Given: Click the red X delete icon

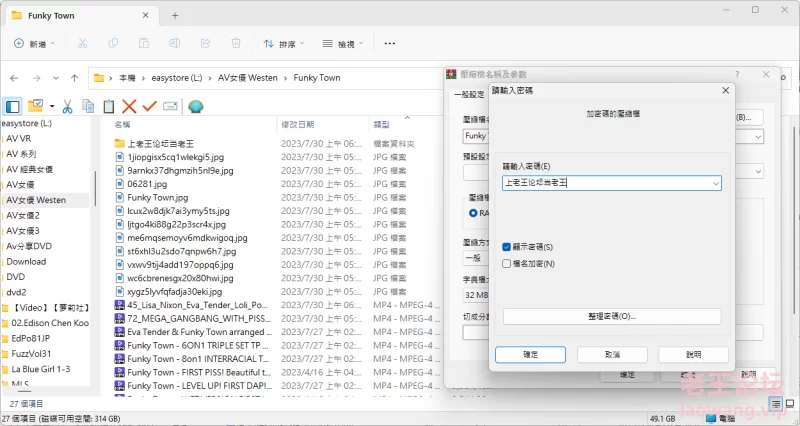Looking at the screenshot, I should [129, 106].
